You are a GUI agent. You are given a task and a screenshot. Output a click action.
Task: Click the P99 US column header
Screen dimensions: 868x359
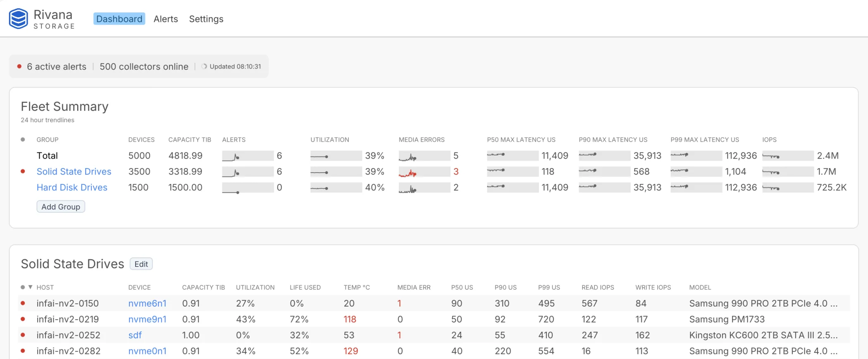[x=549, y=287]
